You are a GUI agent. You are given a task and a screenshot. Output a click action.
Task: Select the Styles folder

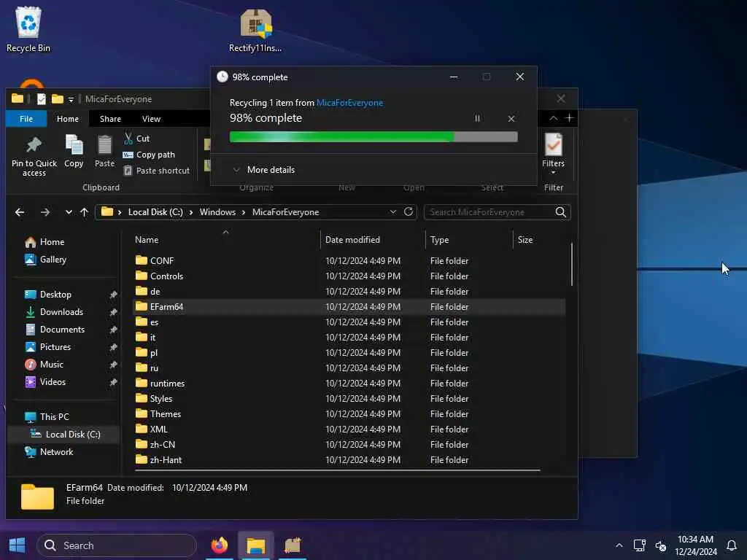tap(349, 399)
